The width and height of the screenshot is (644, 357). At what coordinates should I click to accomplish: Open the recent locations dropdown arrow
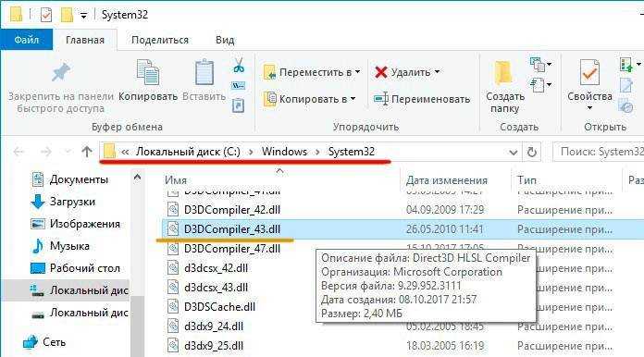click(x=68, y=152)
